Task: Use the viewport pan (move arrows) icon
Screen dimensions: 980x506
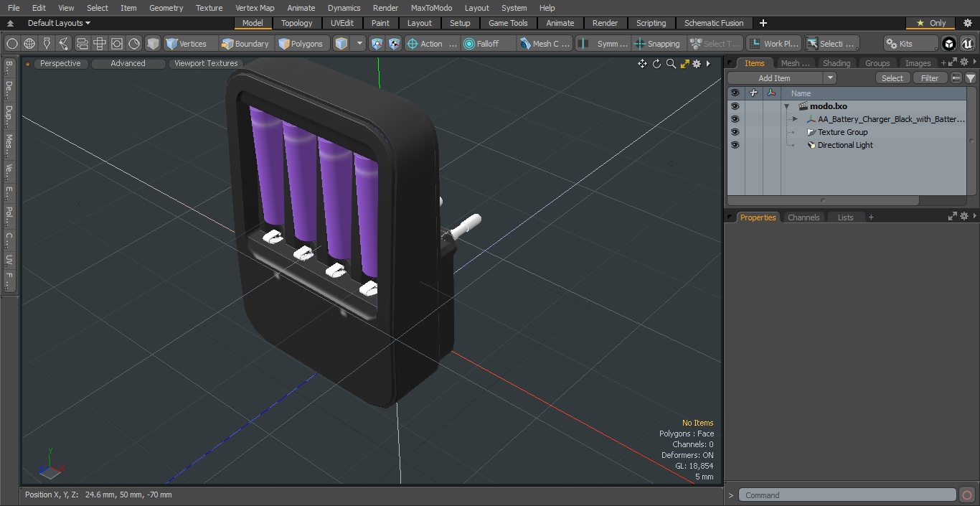Action: pyautogui.click(x=642, y=64)
